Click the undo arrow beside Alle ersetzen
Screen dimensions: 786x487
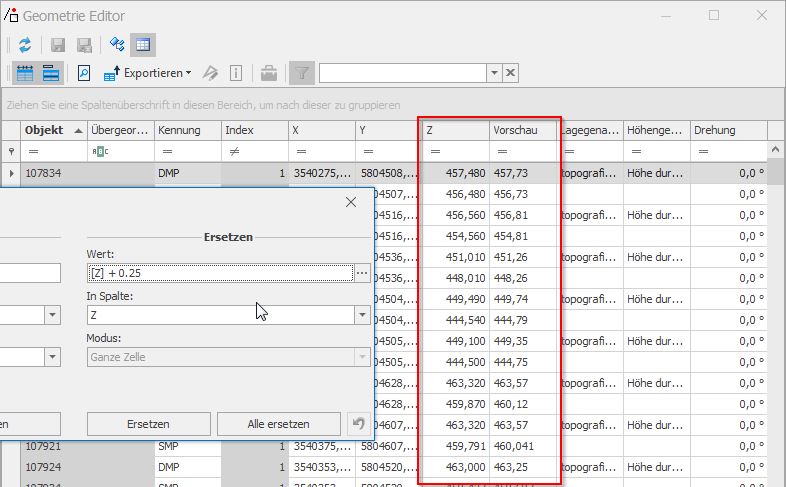coord(358,424)
